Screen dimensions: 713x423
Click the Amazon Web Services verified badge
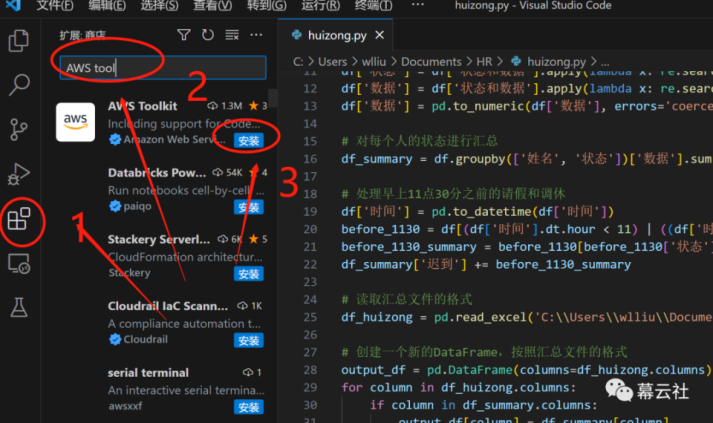point(115,140)
